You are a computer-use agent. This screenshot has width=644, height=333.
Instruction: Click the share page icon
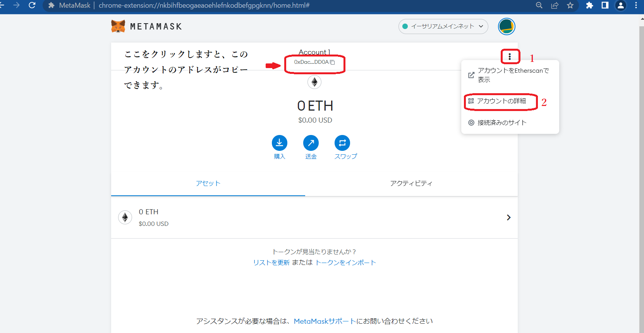point(555,5)
